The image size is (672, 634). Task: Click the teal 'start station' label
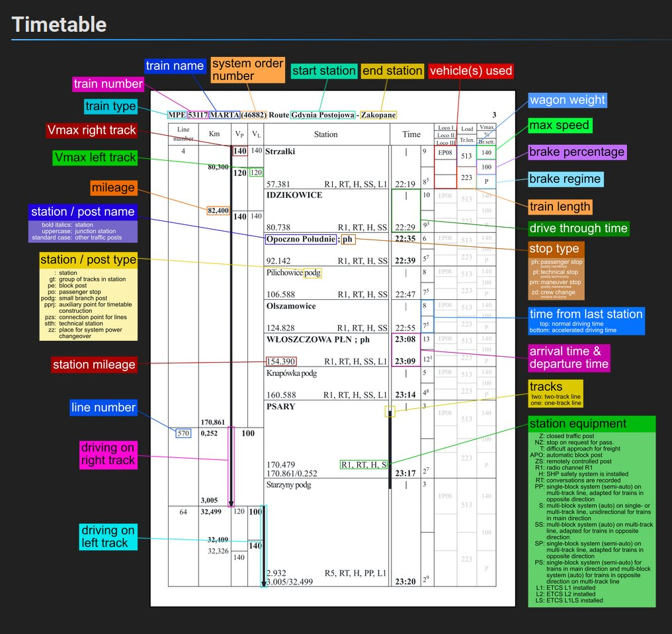[x=324, y=71]
